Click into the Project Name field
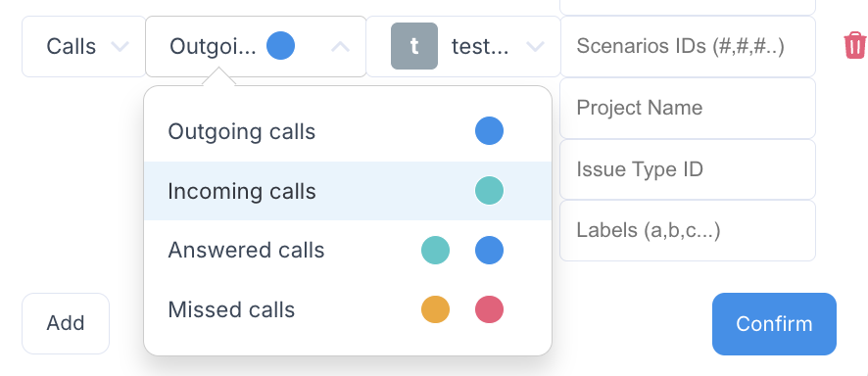This screenshot has width=868, height=376. coord(688,108)
